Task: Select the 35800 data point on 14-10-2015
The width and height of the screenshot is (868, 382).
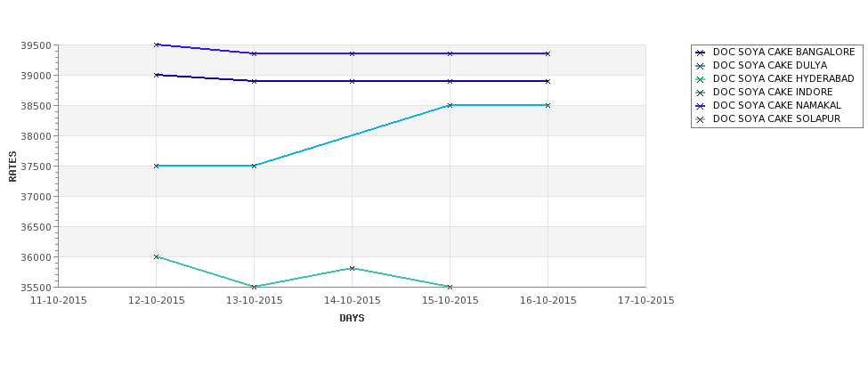Action: (x=352, y=269)
